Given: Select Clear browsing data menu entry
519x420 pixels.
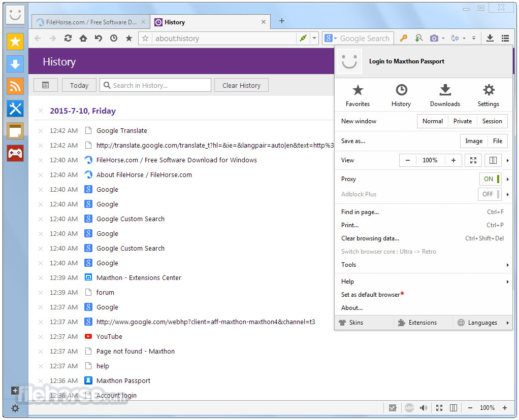Looking at the screenshot, I should point(424,238).
